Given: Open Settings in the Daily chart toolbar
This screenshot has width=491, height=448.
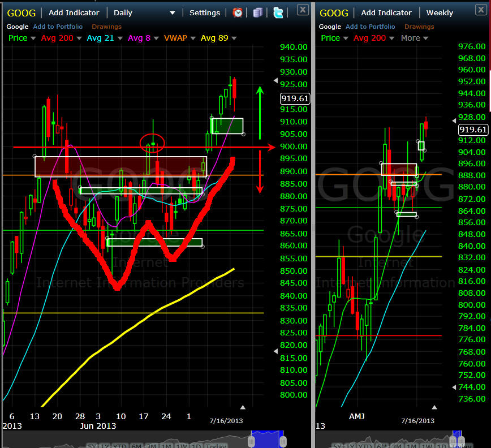Looking at the screenshot, I should [x=205, y=13].
